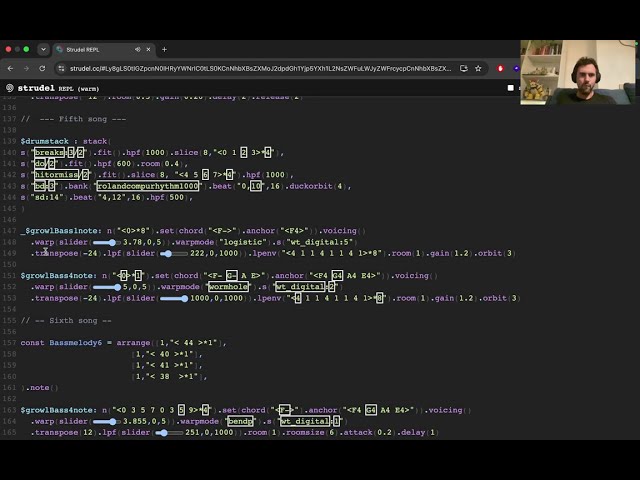The height and width of the screenshot is (480, 640).
Task: Click the 'Sixth song' comment line
Action: (66, 321)
